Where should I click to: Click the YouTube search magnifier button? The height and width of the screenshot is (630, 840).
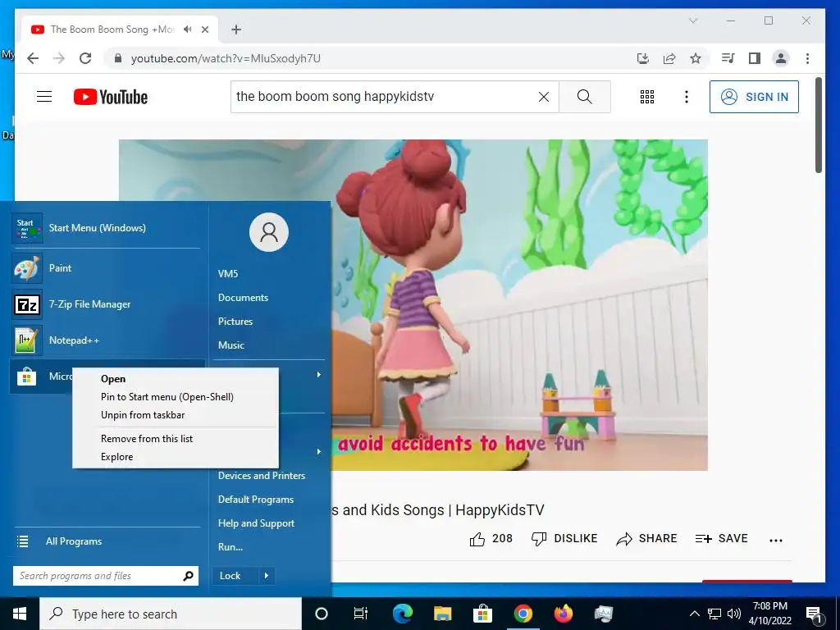coord(584,97)
